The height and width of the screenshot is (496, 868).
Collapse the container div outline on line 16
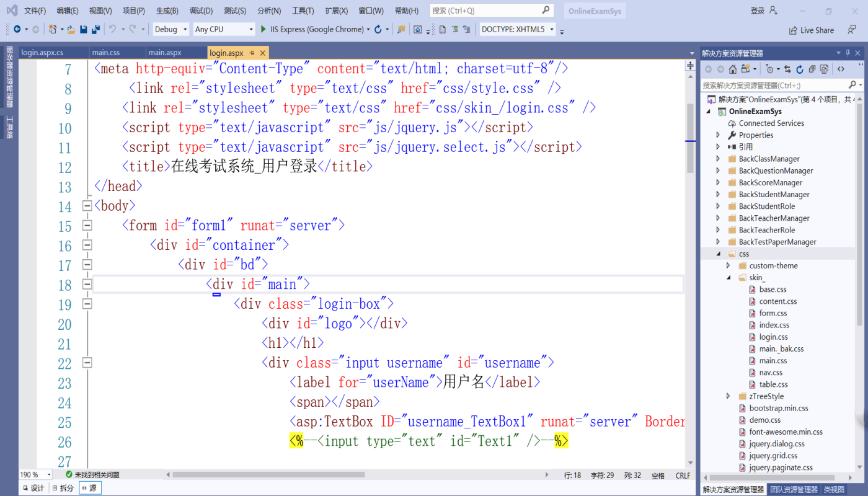(87, 246)
